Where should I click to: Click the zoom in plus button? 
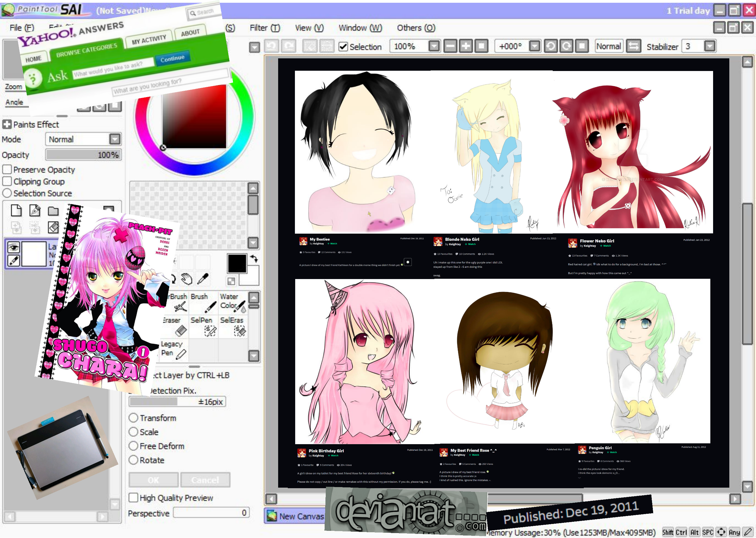[x=466, y=47]
